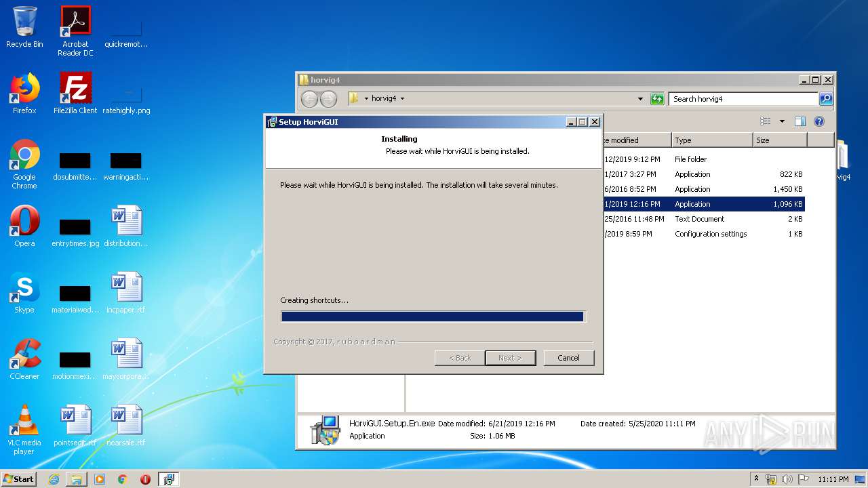Select dosubmitte desktop file
This screenshot has width=868, height=488.
pyautogui.click(x=75, y=166)
